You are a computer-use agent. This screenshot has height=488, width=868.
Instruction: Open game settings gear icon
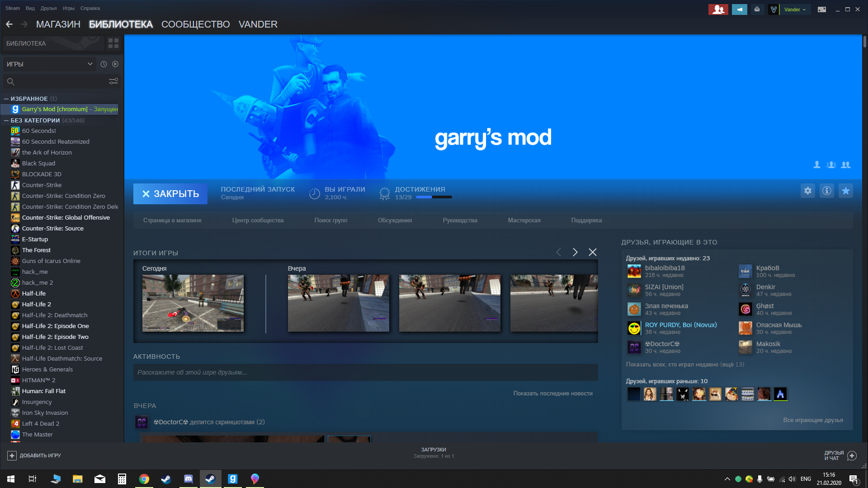[808, 191]
